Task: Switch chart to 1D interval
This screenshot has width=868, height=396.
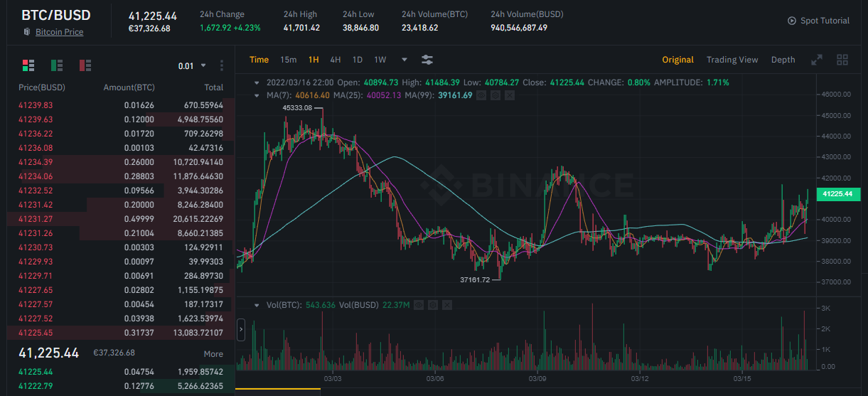Action: pos(358,60)
